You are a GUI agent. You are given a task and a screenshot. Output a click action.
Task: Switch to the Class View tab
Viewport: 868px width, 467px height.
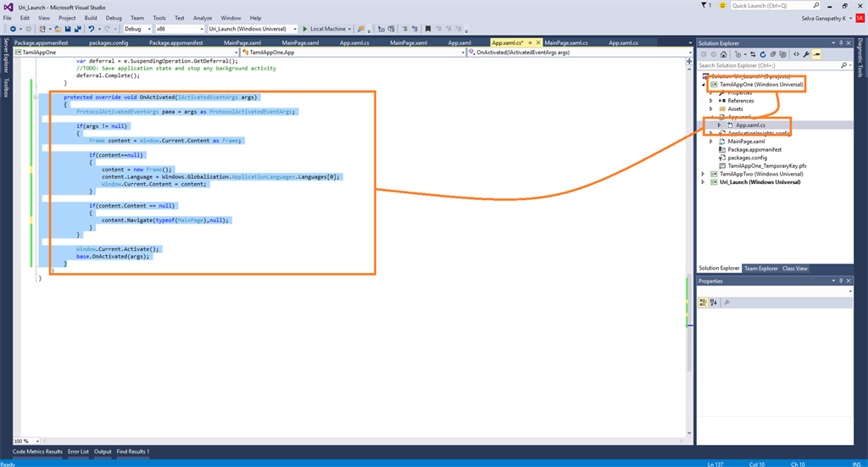tap(794, 269)
